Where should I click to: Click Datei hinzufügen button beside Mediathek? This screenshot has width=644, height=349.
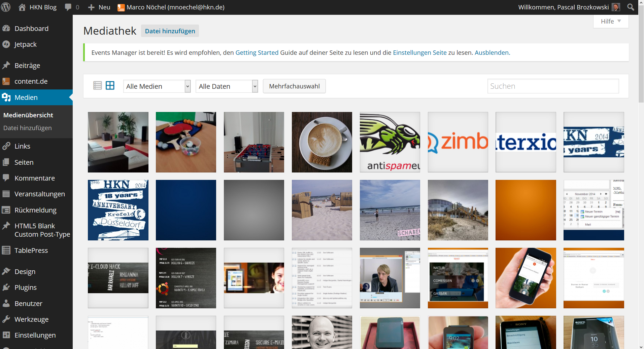[170, 31]
